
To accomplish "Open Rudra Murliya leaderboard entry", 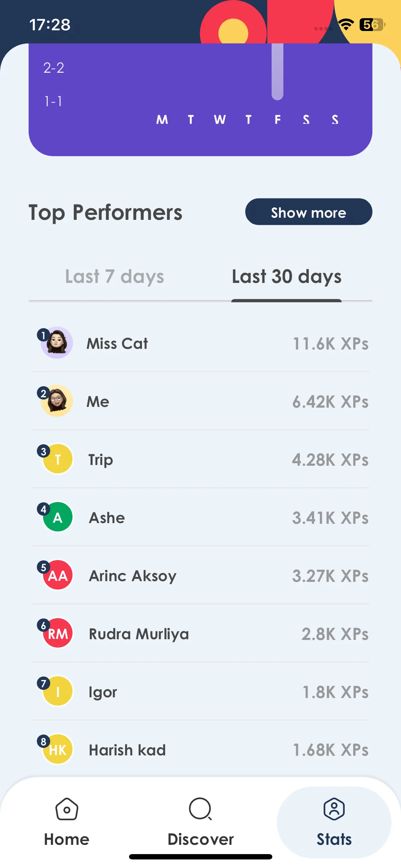I will pyautogui.click(x=201, y=634).
